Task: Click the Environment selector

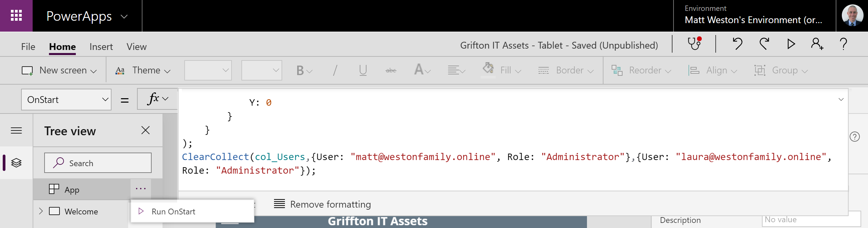Action: (754, 16)
